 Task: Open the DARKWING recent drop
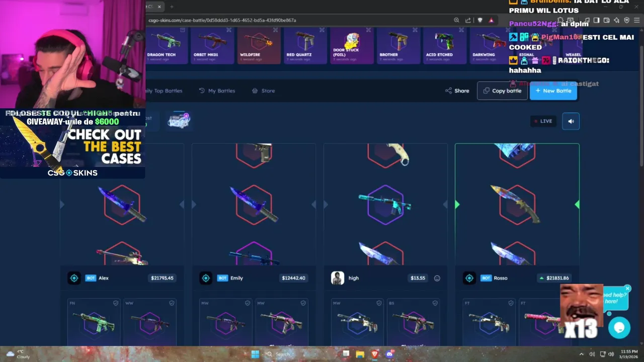click(491, 45)
